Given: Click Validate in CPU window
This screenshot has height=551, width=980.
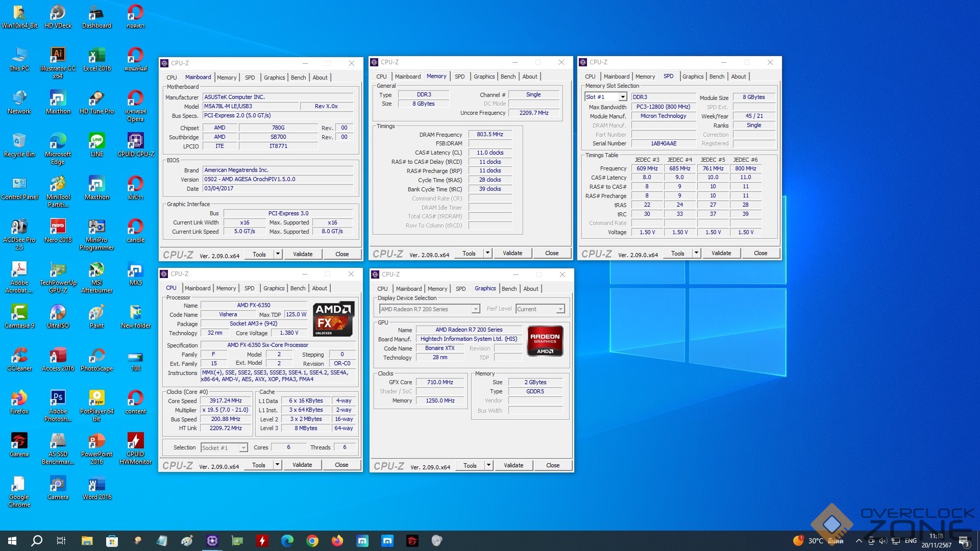Looking at the screenshot, I should (302, 465).
